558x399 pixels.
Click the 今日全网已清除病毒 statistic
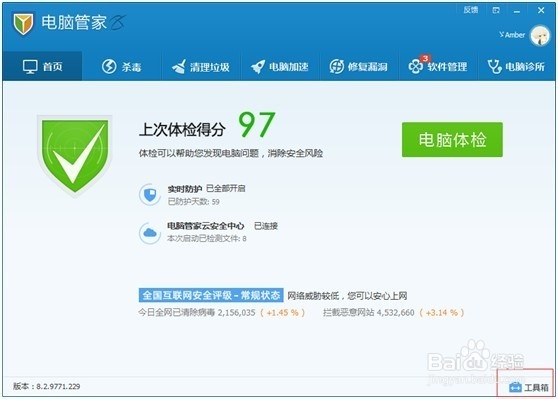coord(221,313)
